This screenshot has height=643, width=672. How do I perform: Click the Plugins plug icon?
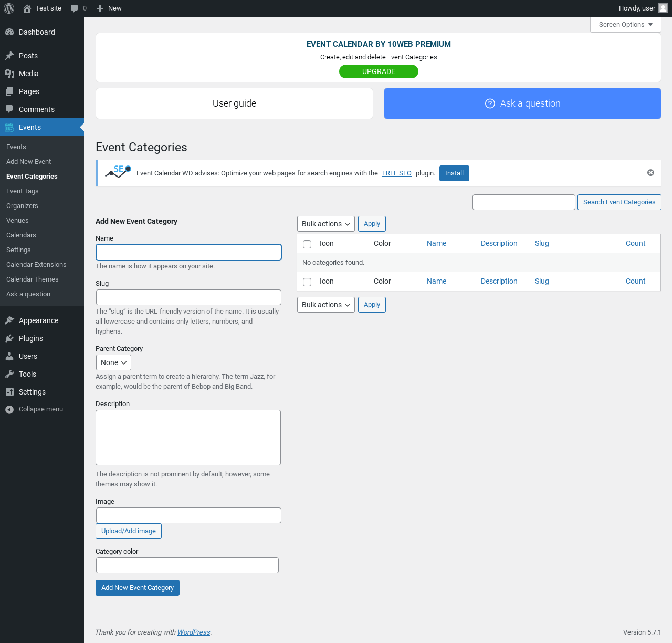[9, 338]
